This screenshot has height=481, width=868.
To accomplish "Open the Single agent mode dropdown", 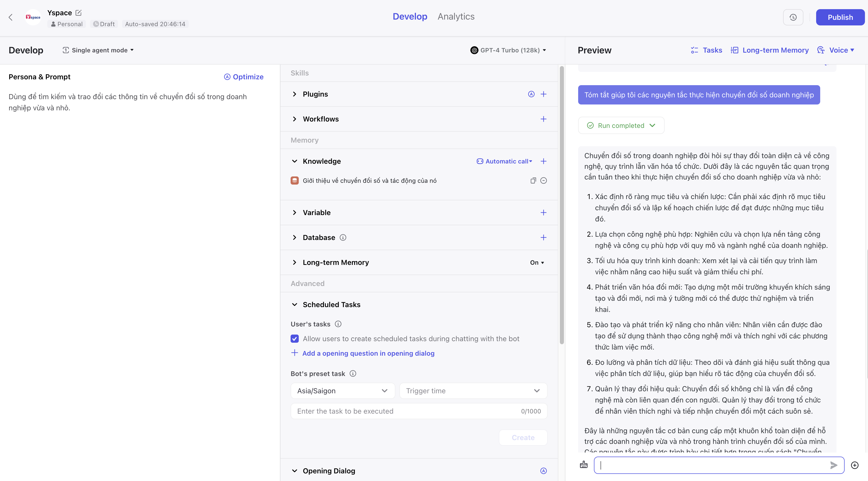I will pos(98,50).
